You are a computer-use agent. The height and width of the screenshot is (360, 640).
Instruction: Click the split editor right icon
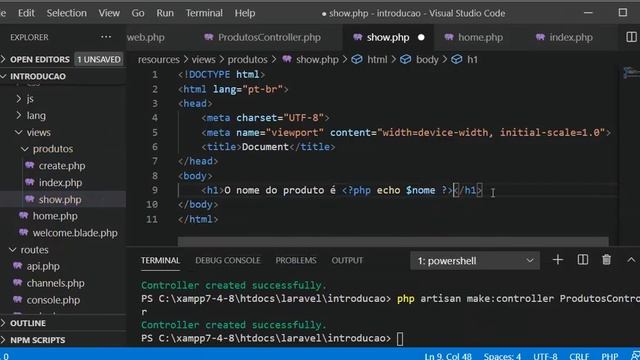click(x=631, y=37)
